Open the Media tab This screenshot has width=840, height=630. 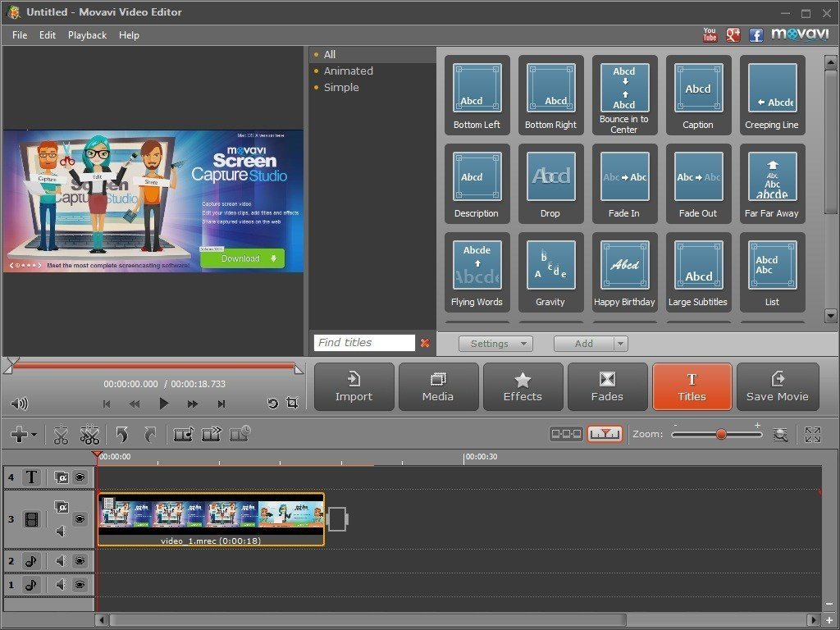point(438,387)
